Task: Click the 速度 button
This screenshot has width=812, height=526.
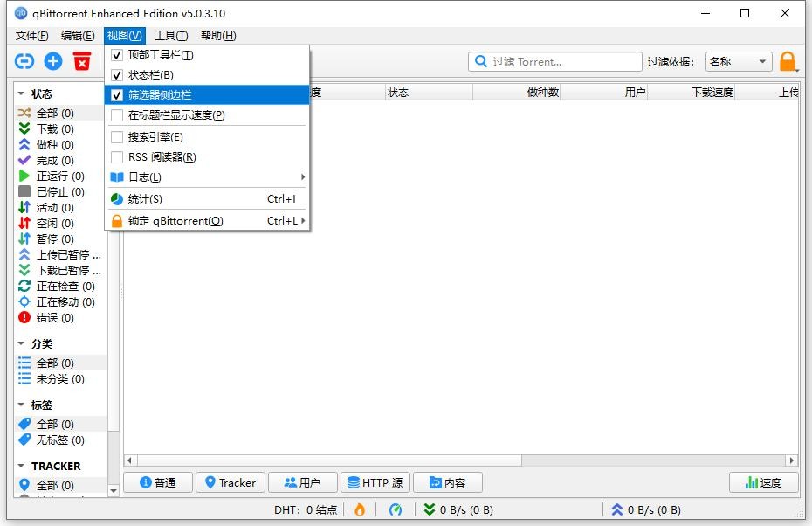Action: pos(763,482)
